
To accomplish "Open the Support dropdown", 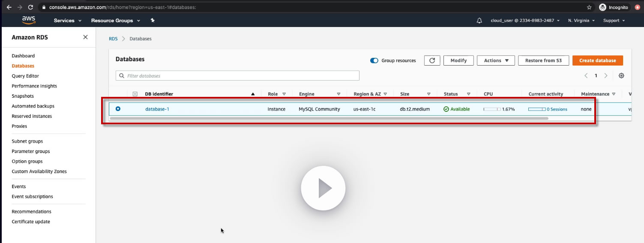I will click(x=614, y=21).
